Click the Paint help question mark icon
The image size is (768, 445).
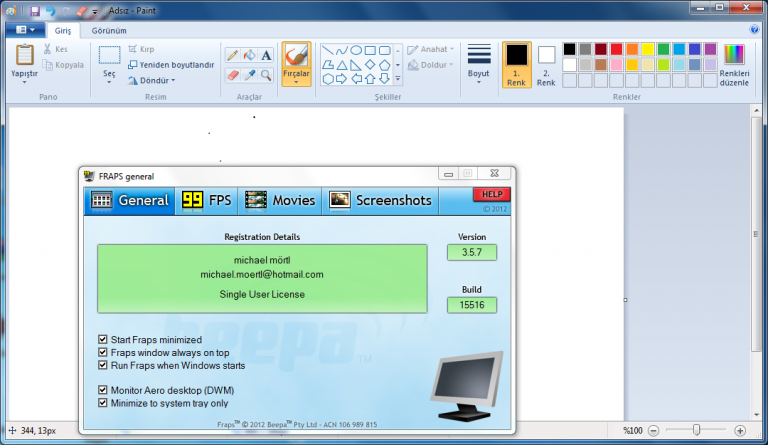point(754,29)
